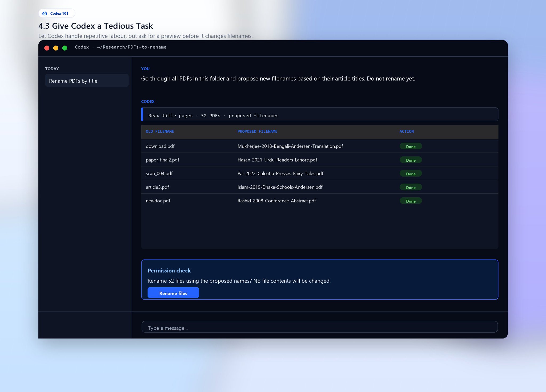The width and height of the screenshot is (546, 392).
Task: Click the TODAY sidebar section label
Action: 52,69
